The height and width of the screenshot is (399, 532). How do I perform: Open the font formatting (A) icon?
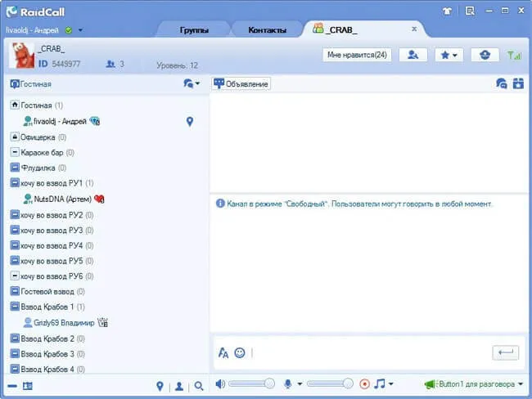tap(223, 353)
